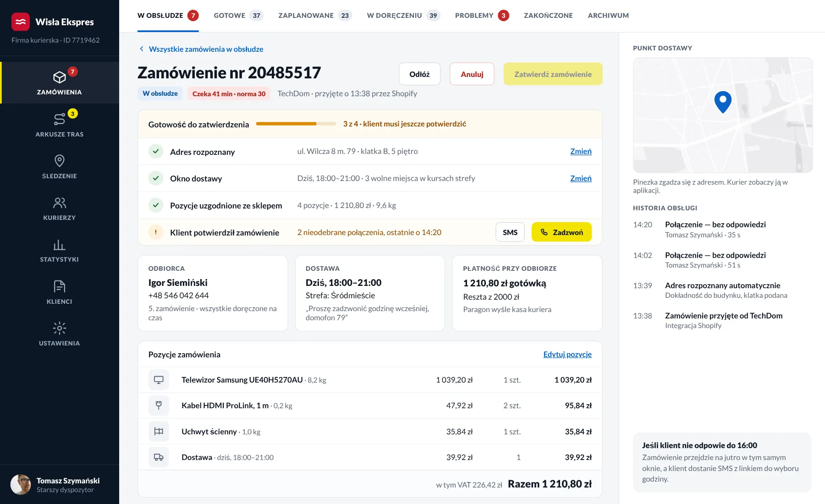This screenshot has height=504, width=825.
Task: Click Zadzwoń call button
Action: point(561,232)
